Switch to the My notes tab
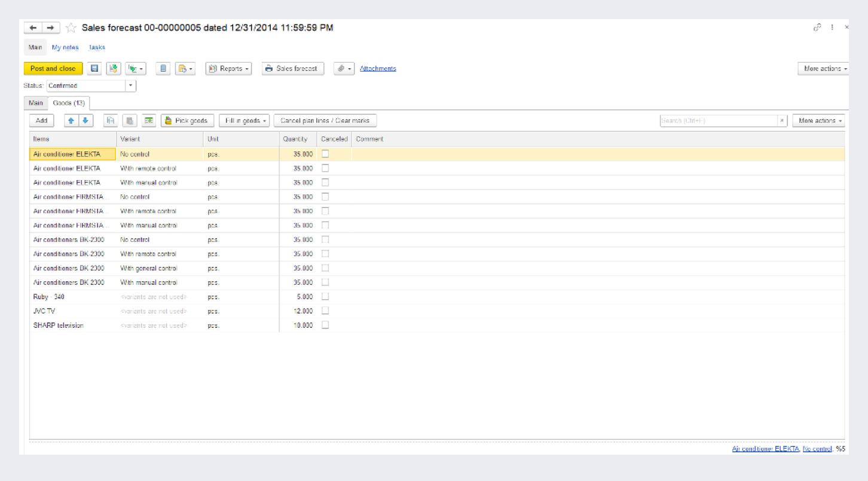The image size is (868, 481). tap(65, 47)
